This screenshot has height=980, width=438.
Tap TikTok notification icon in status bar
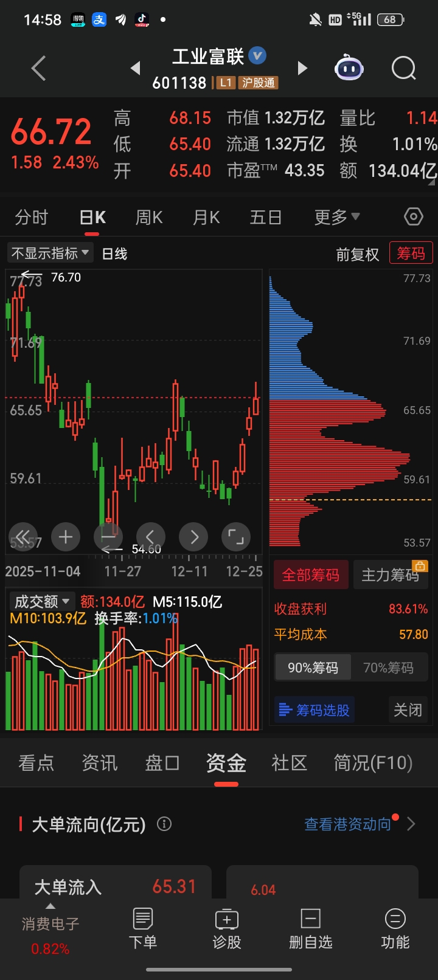tap(142, 19)
